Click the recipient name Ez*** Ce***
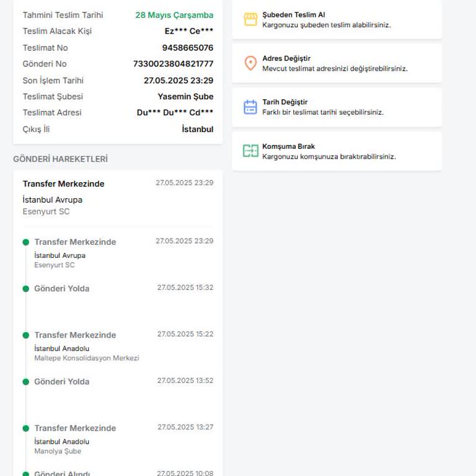 coord(189,31)
